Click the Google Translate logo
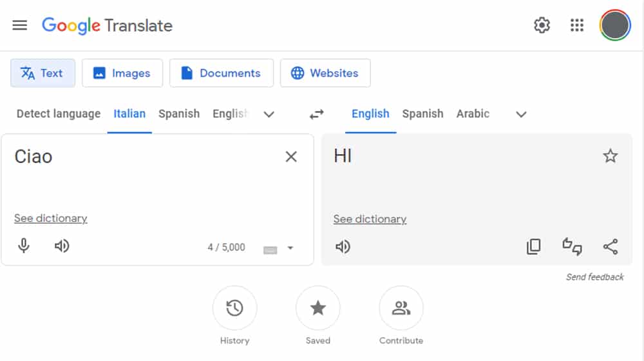 pos(107,26)
